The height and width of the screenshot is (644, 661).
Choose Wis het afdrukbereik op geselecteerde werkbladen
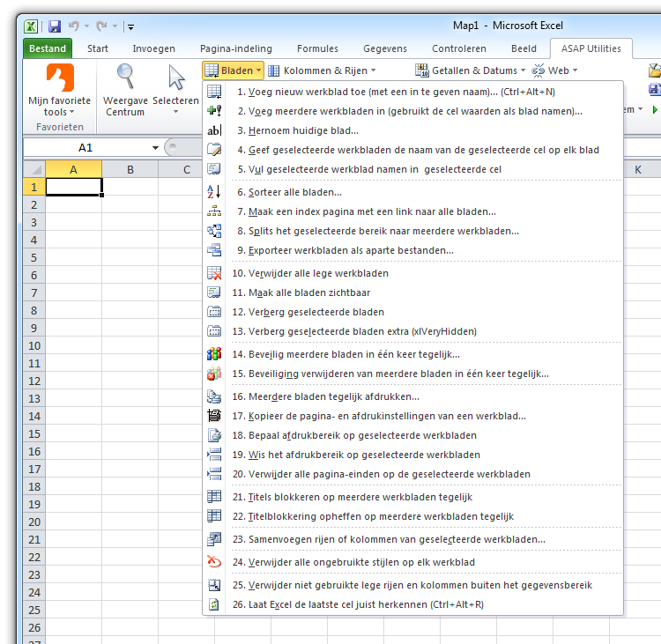(413, 455)
